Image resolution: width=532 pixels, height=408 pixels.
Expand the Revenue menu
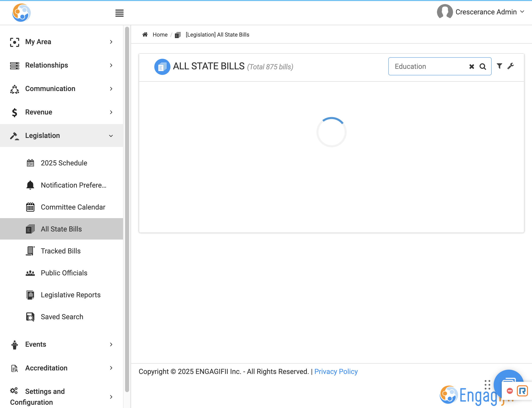pos(62,112)
